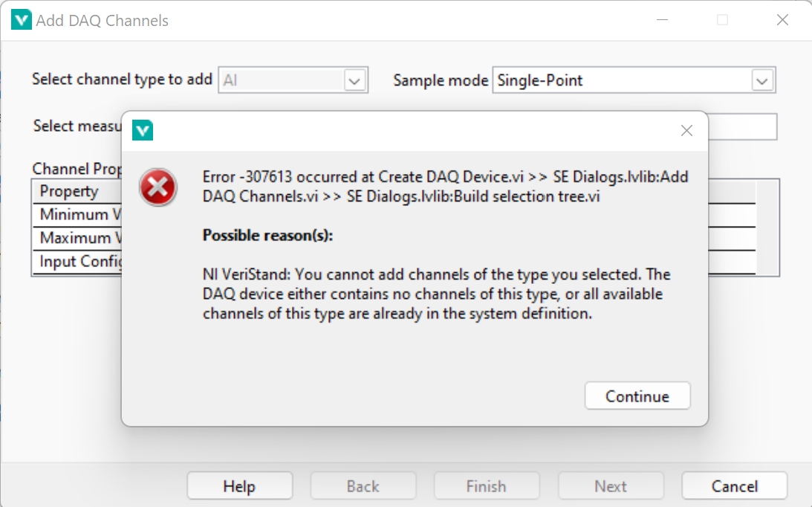Click the Error -307613 message text
This screenshot has width=812, height=507.
[445, 187]
